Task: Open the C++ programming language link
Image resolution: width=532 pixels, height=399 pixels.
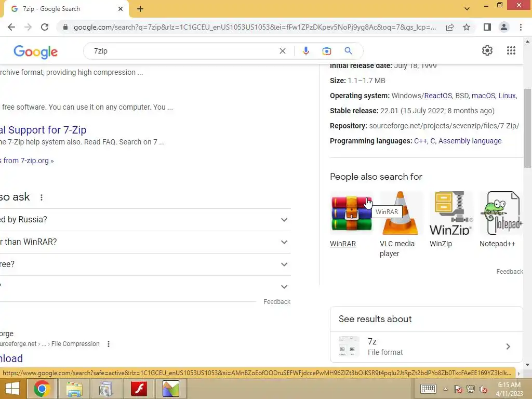Action: click(x=420, y=141)
